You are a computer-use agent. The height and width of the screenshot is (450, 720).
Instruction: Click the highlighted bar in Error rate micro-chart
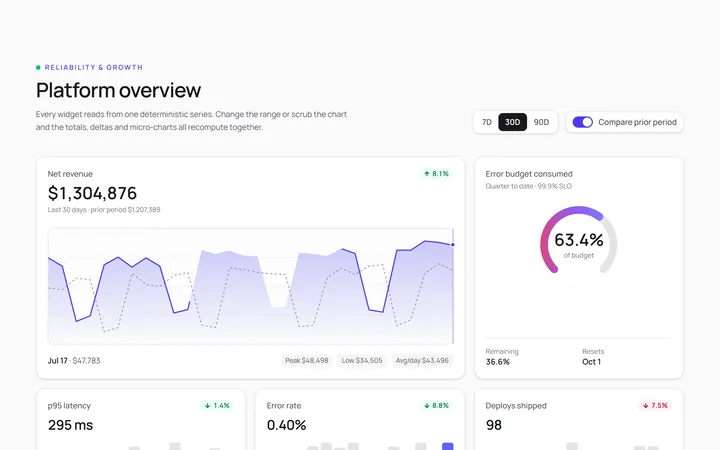[x=447, y=446]
